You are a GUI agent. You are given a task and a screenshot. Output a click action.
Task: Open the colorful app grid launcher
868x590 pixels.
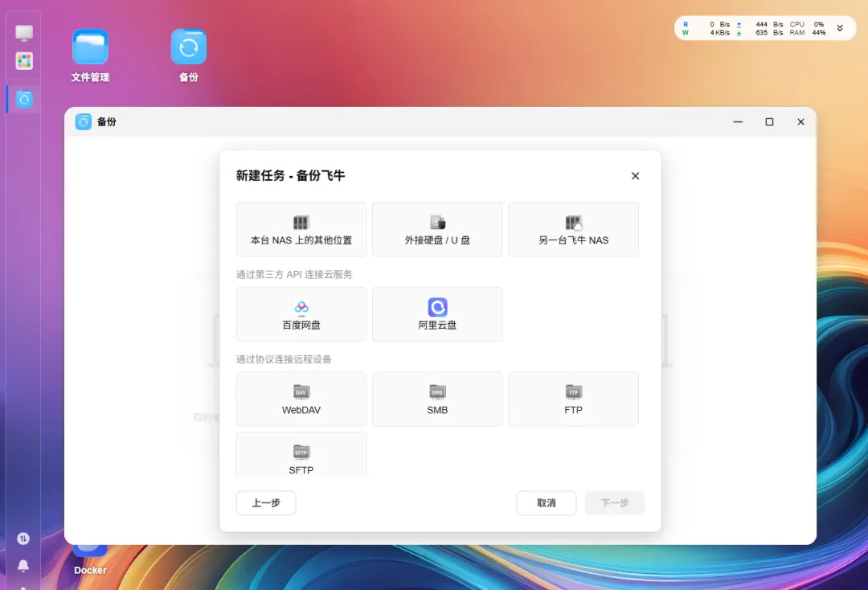(x=24, y=61)
